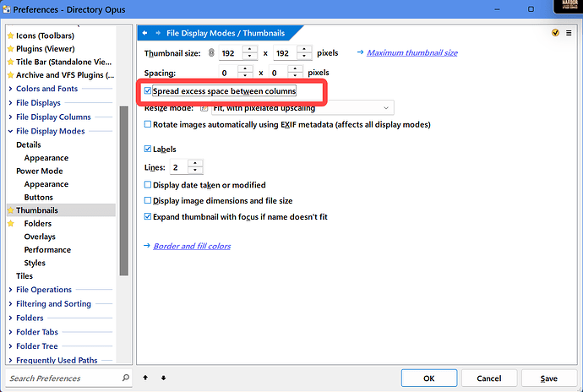Increase thumbnail width with the up spinner
This screenshot has height=392, width=583.
[x=250, y=50]
